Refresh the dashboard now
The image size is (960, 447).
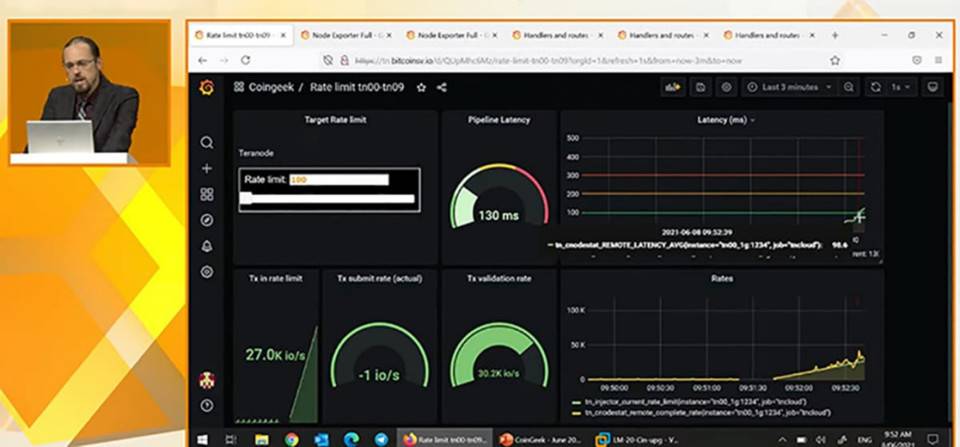pyautogui.click(x=876, y=88)
